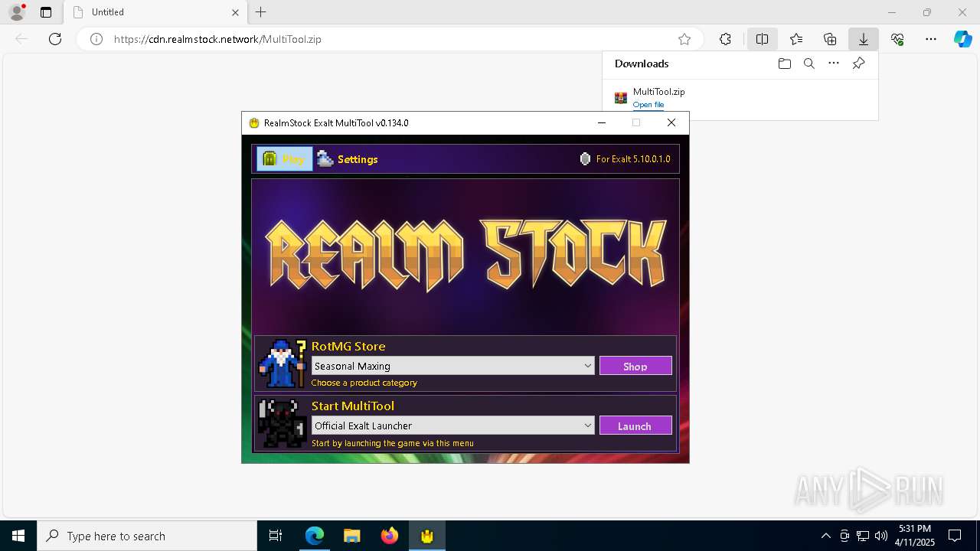Screen dimensions: 980x551
Task: Show hidden system tray icons
Action: pyautogui.click(x=825, y=536)
